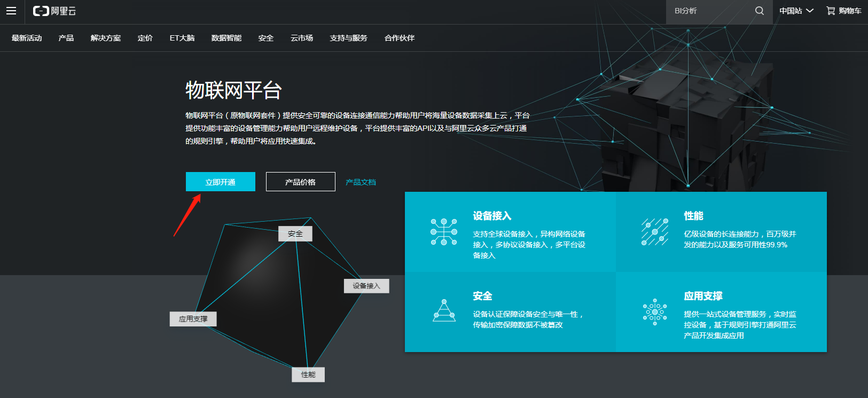
Task: Select the 安全 label on the polygon diagram
Action: coord(295,234)
